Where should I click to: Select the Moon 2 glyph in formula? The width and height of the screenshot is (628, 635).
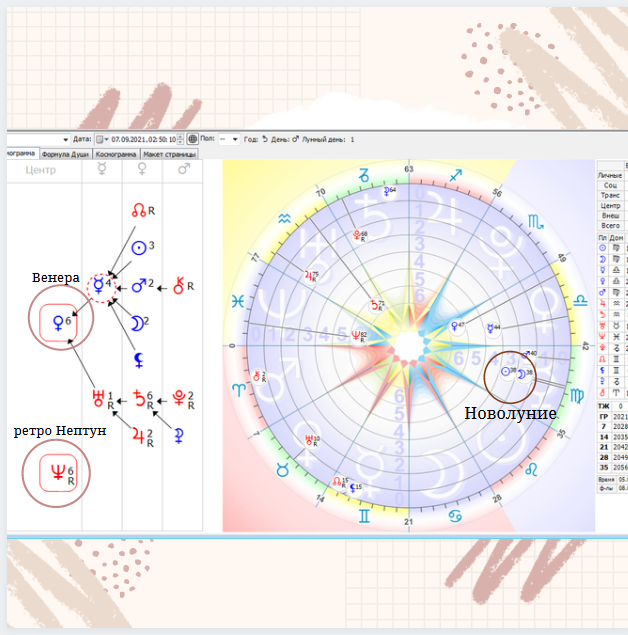pyautogui.click(x=140, y=323)
